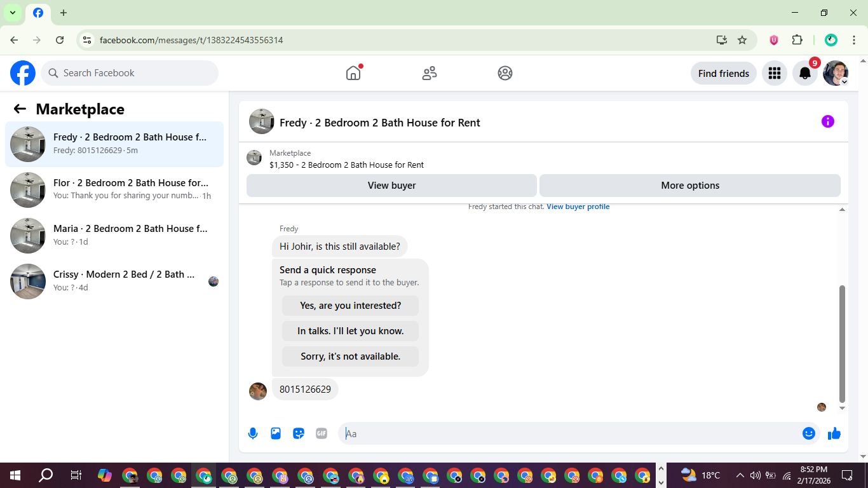
Task: View site information icon in address bar
Action: pyautogui.click(x=87, y=40)
